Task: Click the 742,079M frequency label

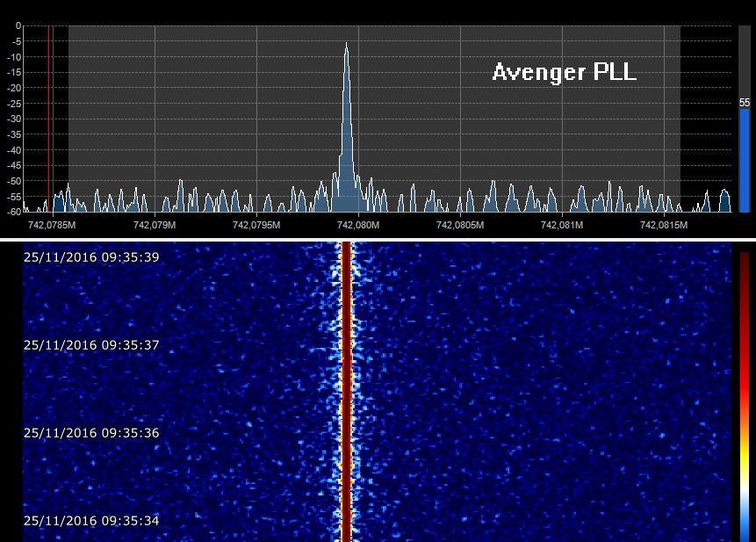Action: point(155,225)
